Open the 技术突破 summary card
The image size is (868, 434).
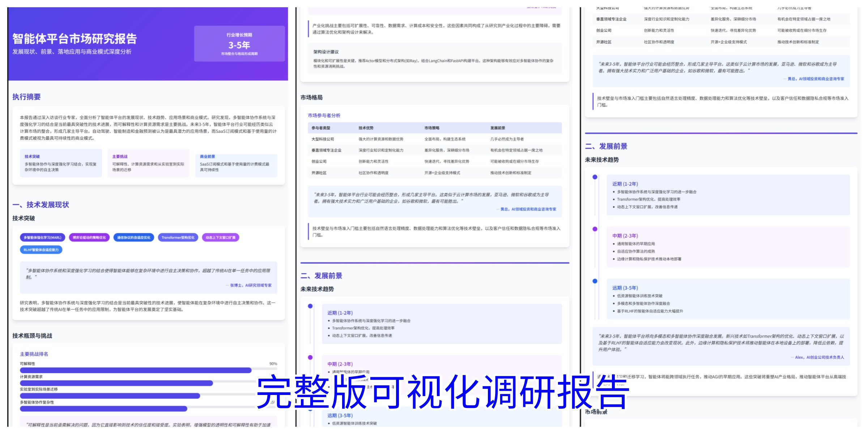click(60, 163)
